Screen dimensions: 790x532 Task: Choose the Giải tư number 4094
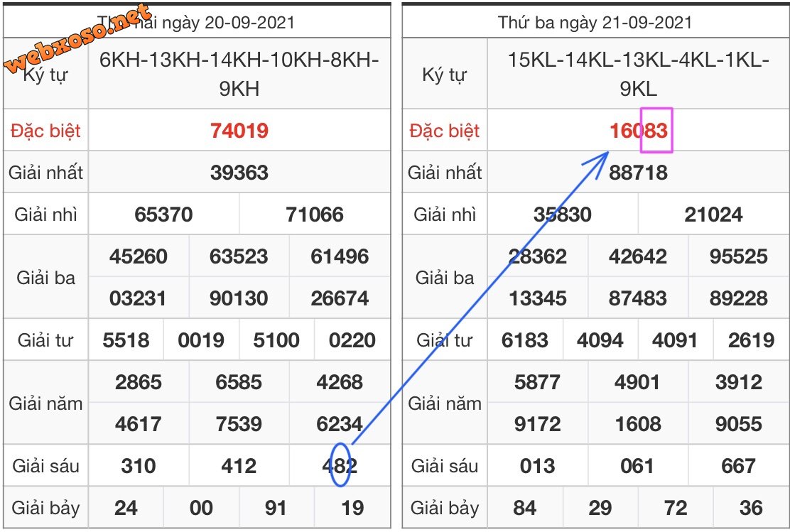(600, 340)
